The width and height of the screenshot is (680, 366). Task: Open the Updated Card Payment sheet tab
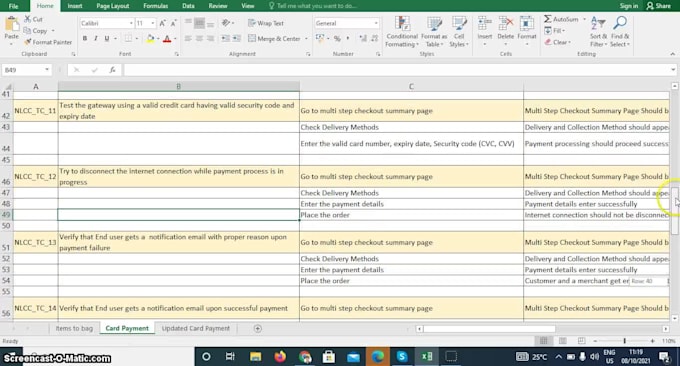[x=196, y=328]
